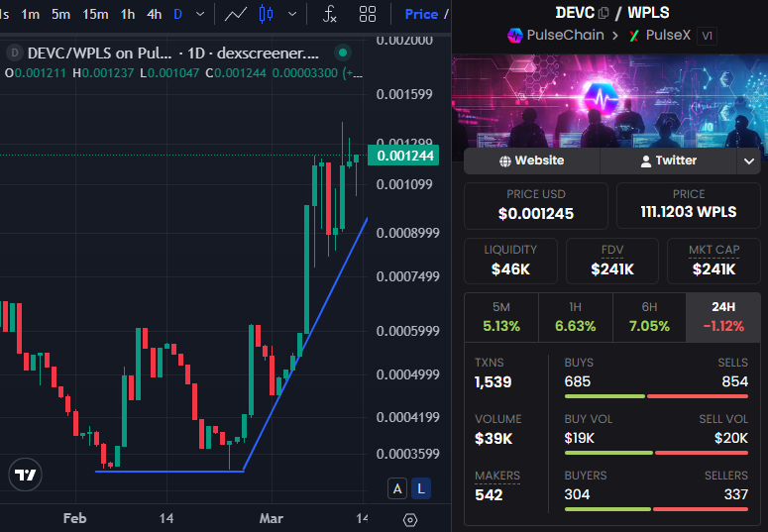The image size is (768, 532).
Task: Click the person icon on the Twitter button
Action: [646, 161]
